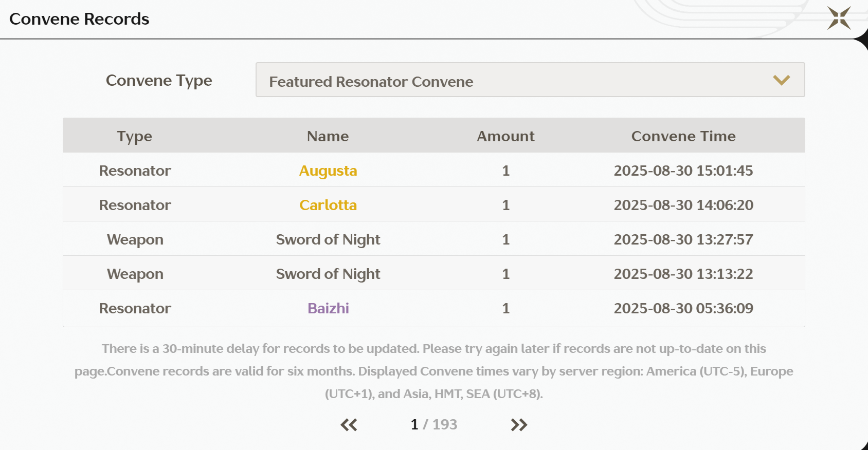Select the Baizhi resonator name
Viewport: 868px width, 450px height.
328,308
